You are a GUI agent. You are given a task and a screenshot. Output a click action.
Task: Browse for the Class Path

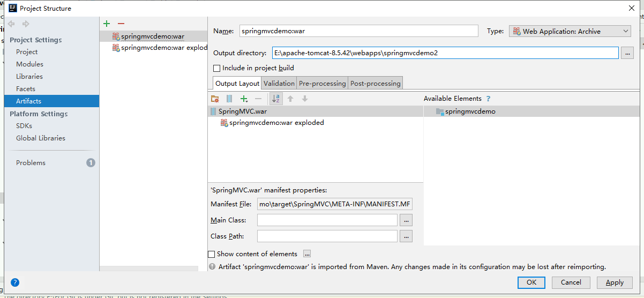(x=406, y=236)
